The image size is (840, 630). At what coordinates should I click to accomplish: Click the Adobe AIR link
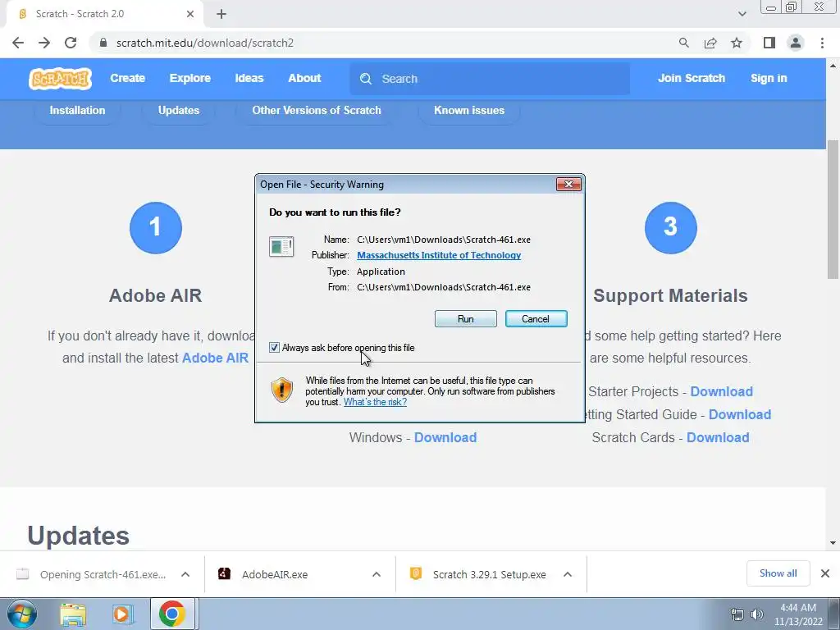[216, 358]
